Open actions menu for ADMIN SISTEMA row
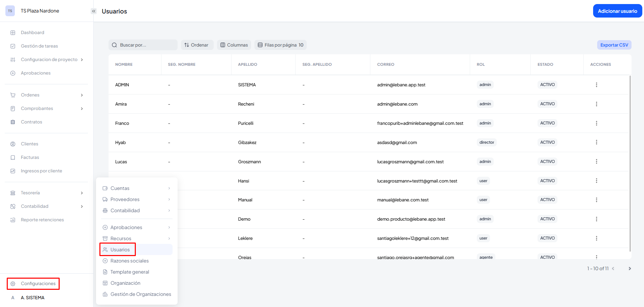The height and width of the screenshot is (307, 644). coord(596,85)
